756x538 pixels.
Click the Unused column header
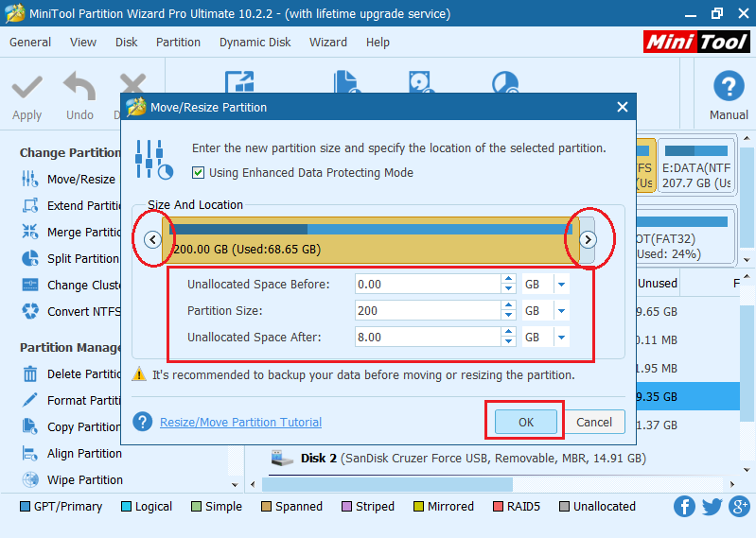[x=658, y=284]
